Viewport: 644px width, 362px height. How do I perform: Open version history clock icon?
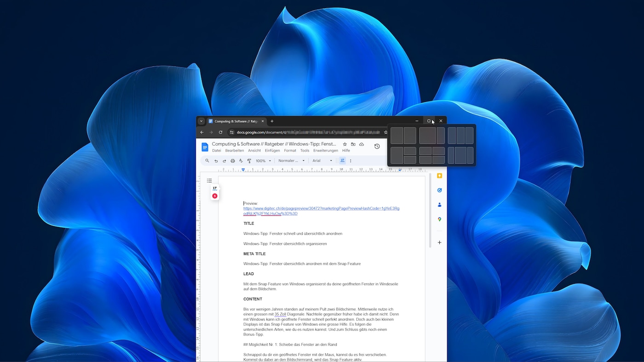[377, 147]
